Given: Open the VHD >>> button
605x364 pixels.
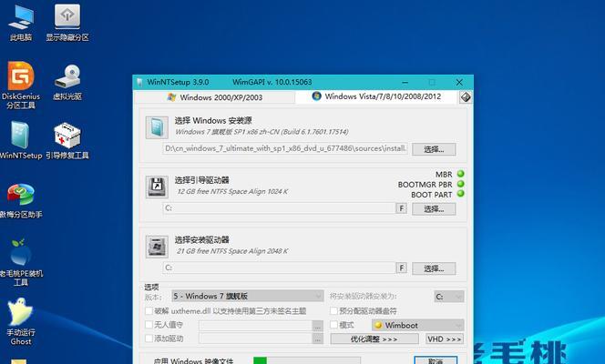Looking at the screenshot, I should [445, 339].
